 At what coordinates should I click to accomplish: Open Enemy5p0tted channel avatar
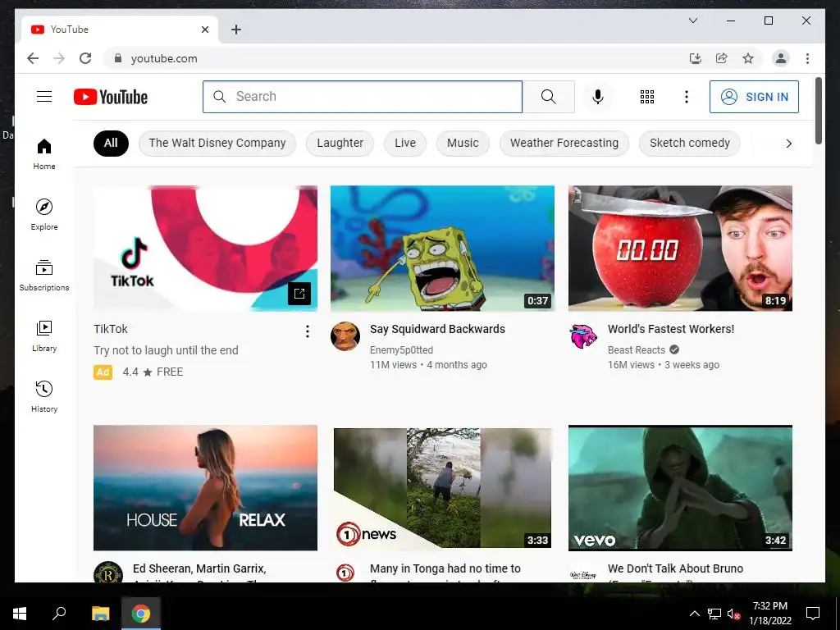pos(345,336)
